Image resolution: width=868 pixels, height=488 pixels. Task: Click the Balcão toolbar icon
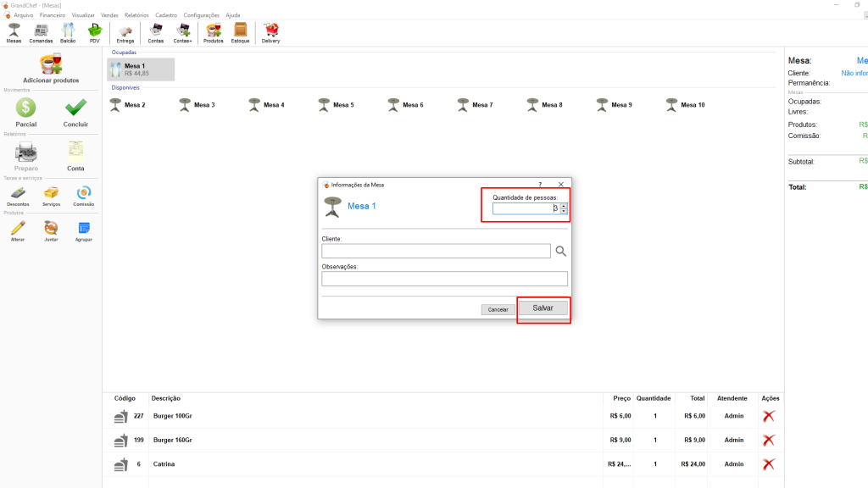pyautogui.click(x=68, y=30)
